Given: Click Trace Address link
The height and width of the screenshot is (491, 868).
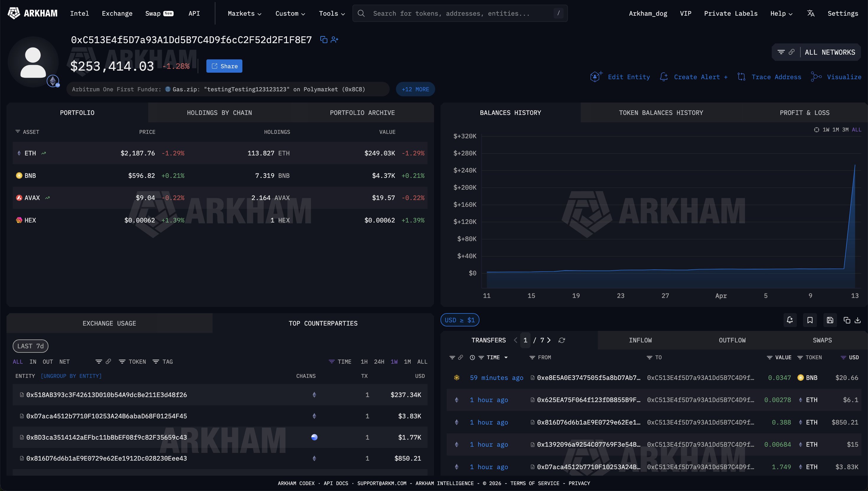Looking at the screenshot, I should click(776, 77).
